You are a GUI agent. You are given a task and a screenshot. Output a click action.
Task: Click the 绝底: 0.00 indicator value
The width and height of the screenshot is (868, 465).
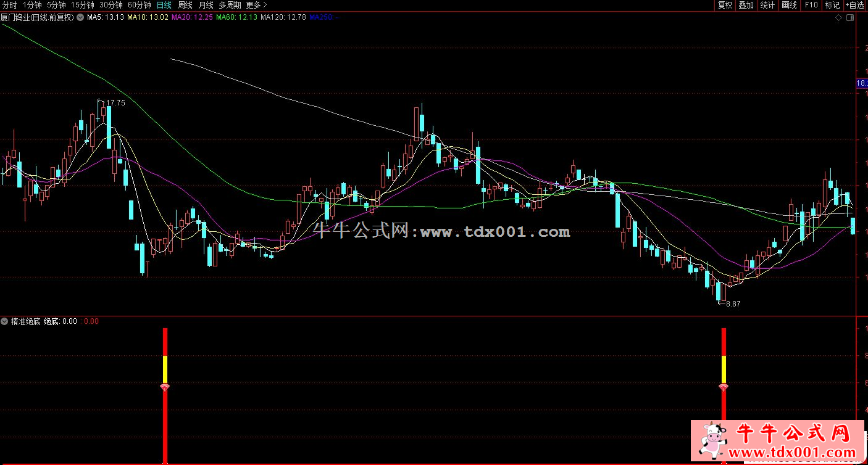pos(61,321)
